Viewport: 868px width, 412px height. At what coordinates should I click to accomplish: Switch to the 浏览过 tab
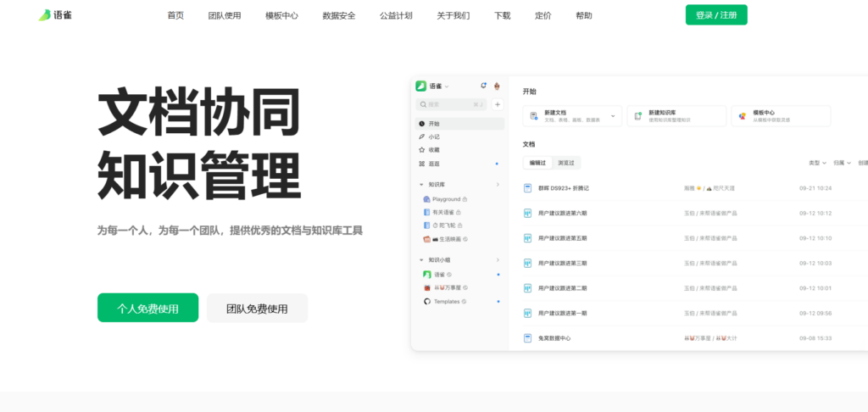point(565,163)
